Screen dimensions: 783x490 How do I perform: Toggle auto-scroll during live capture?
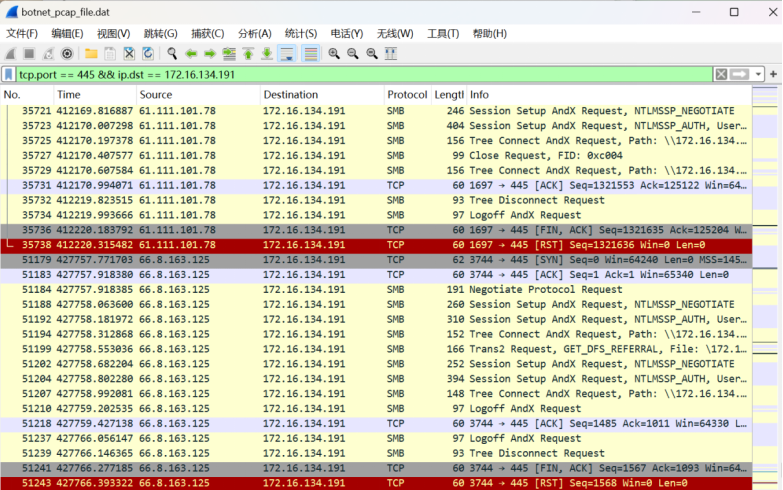click(287, 53)
